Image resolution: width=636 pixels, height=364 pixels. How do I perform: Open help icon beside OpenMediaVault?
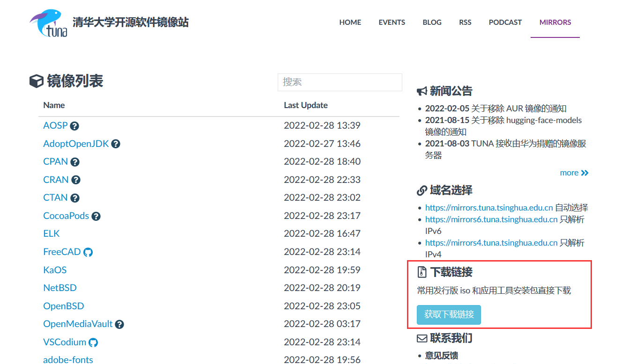click(119, 324)
